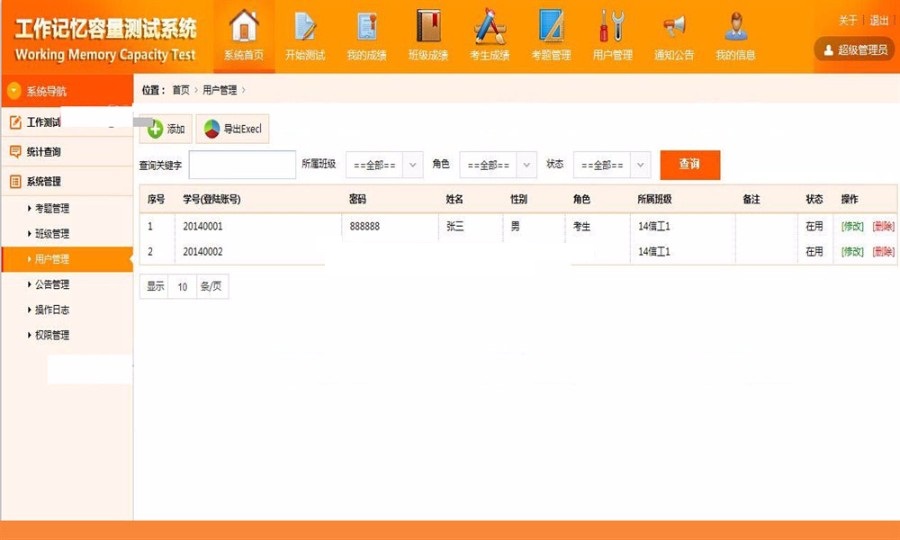The image size is (900, 540).
Task: Select the 班级成绩 book icon
Action: coord(428,27)
